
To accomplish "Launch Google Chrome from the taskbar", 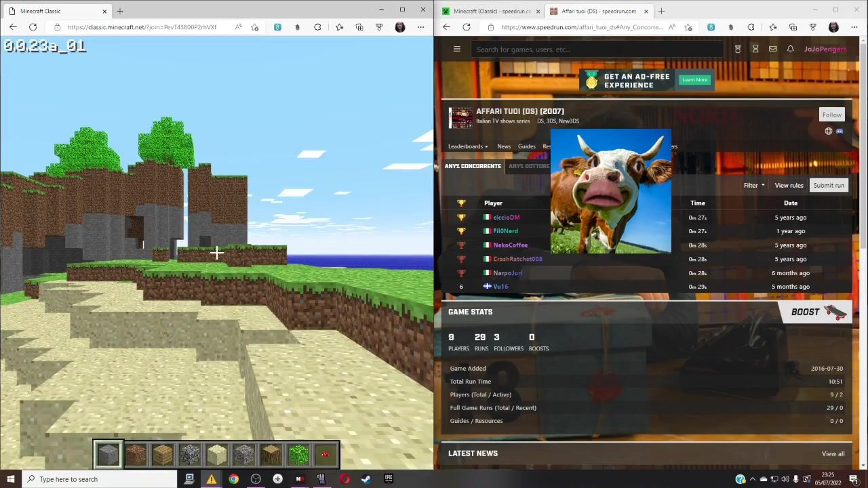I will (x=233, y=479).
